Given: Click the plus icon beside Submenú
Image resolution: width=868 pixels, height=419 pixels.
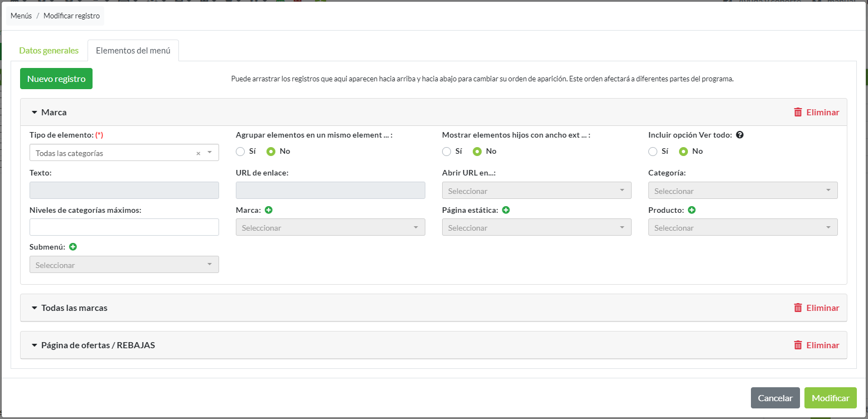Looking at the screenshot, I should coord(73,247).
